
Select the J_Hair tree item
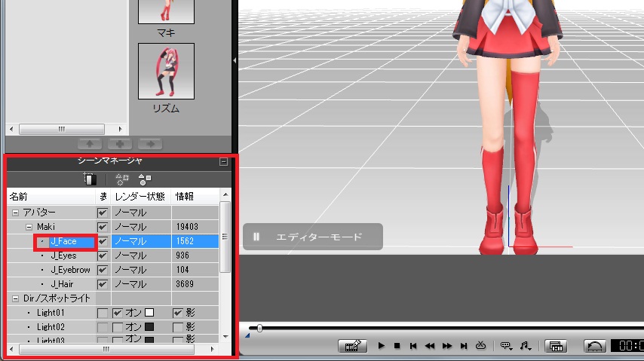(62, 284)
